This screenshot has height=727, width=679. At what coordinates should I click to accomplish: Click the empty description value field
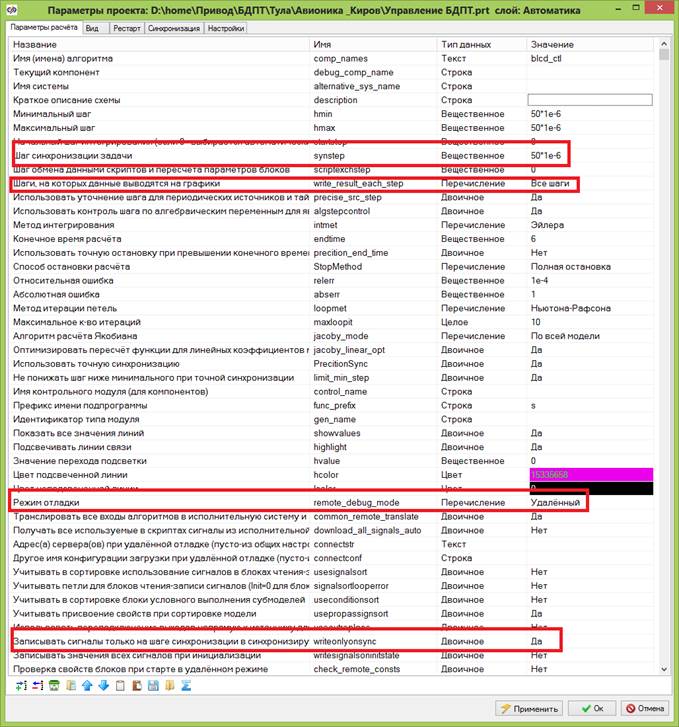tap(590, 100)
